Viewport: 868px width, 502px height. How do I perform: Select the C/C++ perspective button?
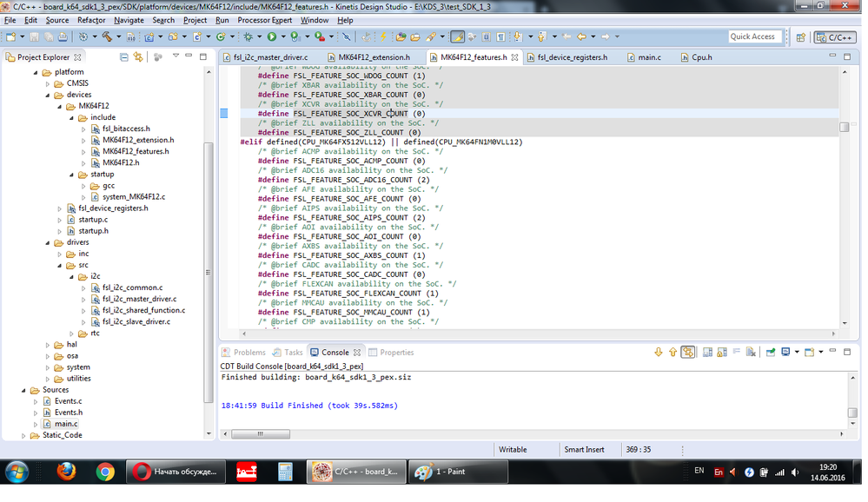pos(835,37)
